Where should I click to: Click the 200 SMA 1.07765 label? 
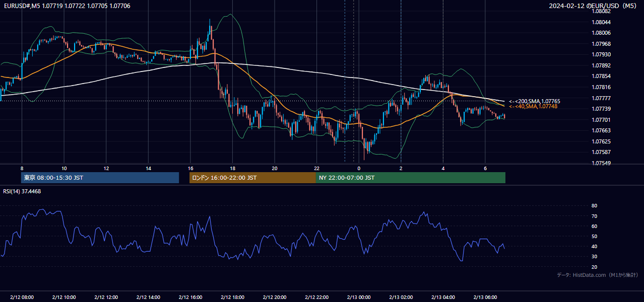pos(534,101)
